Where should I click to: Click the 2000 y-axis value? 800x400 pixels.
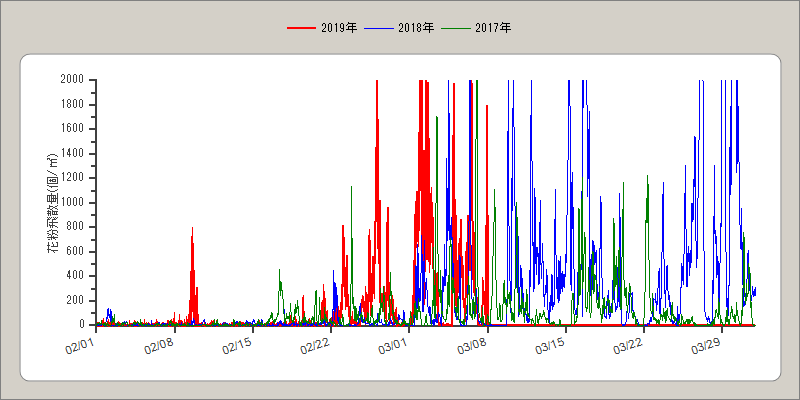(72, 80)
